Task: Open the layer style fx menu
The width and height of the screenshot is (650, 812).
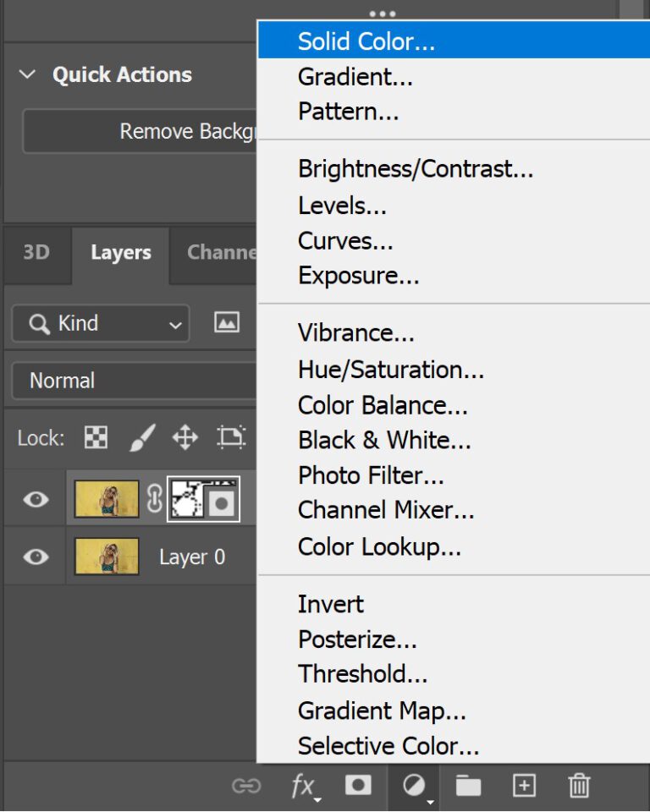Action: 302,787
